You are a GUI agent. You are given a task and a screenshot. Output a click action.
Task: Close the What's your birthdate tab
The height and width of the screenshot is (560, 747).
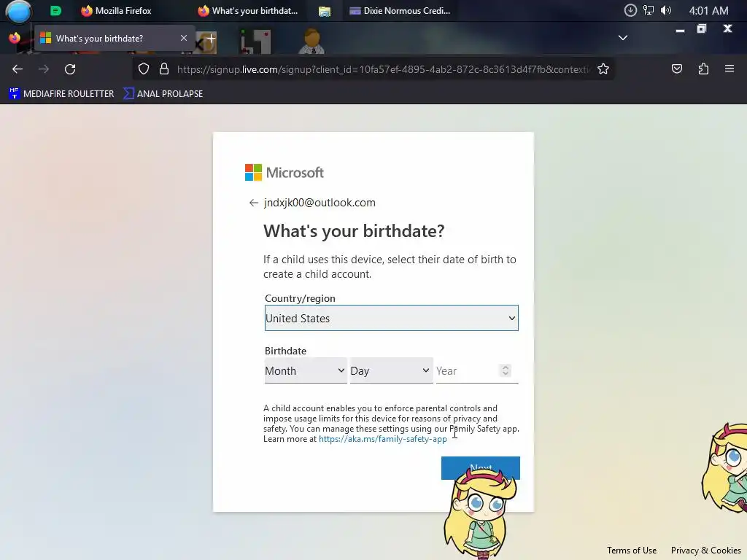click(x=183, y=38)
